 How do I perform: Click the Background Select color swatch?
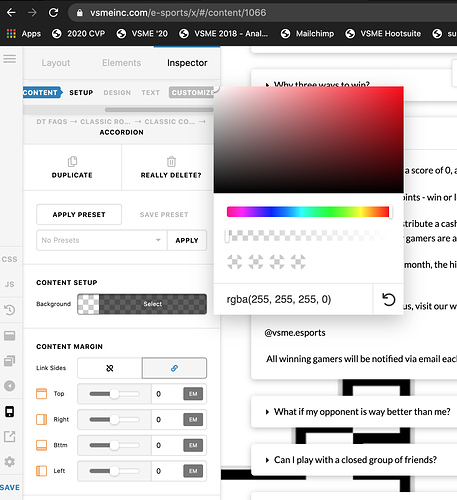tap(142, 304)
